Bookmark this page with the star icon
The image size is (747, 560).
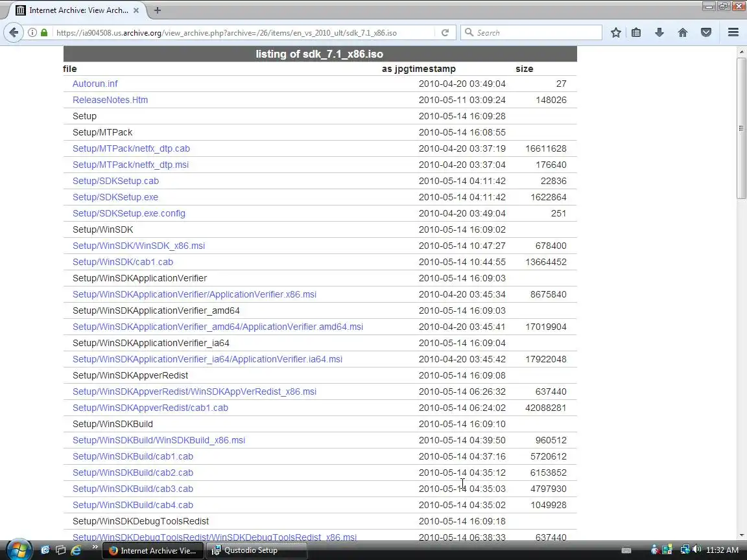coord(615,32)
